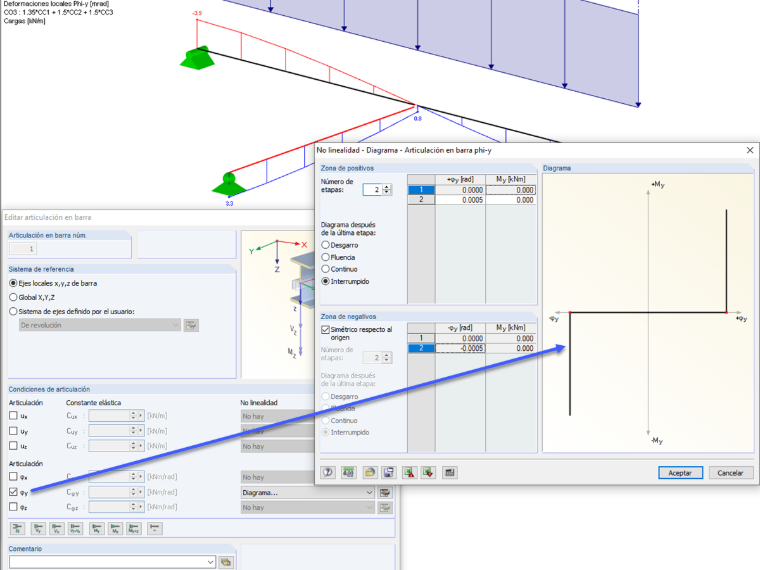Viewport: 760px width, 570px height.
Task: Click the Articulación en barra núm. field
Action: click(x=23, y=249)
